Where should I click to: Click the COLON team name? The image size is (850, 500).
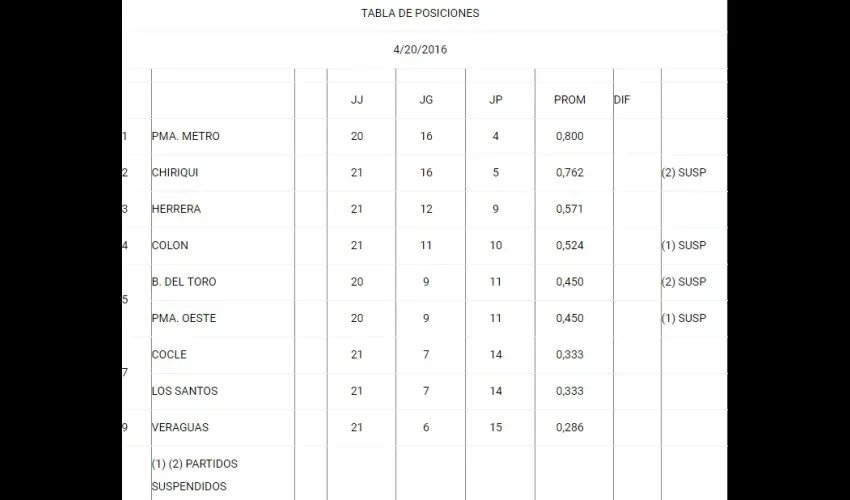pyautogui.click(x=170, y=245)
